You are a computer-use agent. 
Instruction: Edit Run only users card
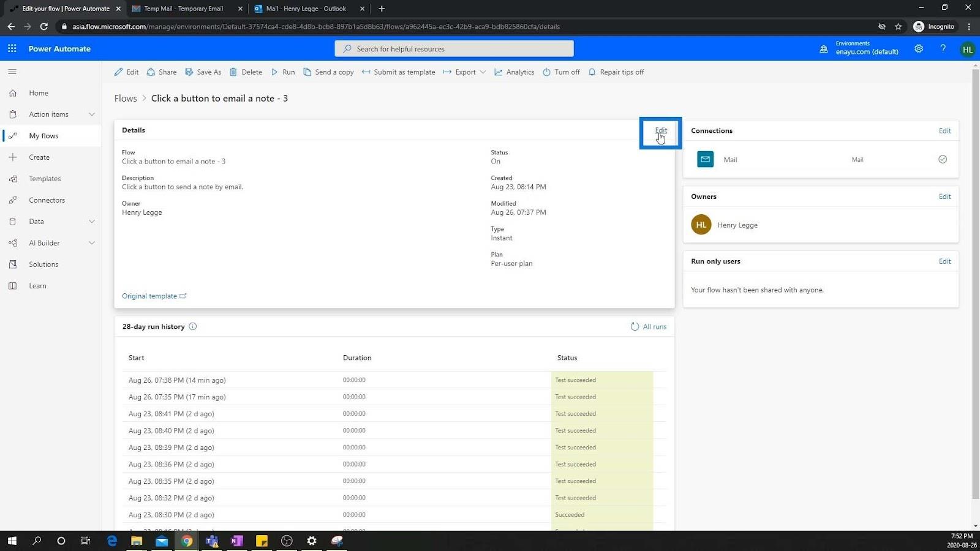(945, 261)
